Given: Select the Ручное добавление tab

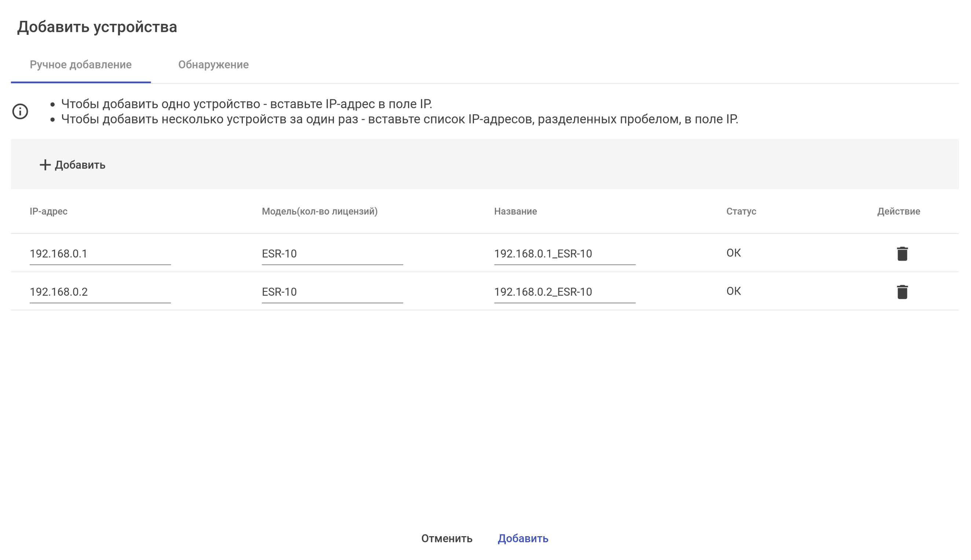Looking at the screenshot, I should coord(81,65).
